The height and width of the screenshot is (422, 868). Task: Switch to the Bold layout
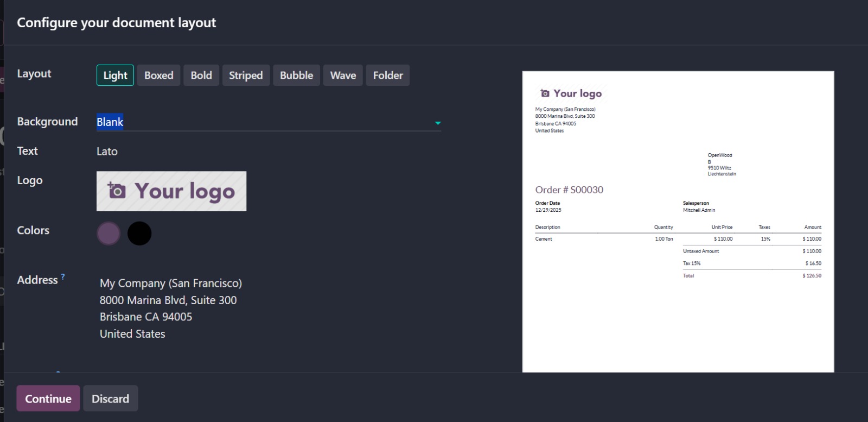[201, 75]
